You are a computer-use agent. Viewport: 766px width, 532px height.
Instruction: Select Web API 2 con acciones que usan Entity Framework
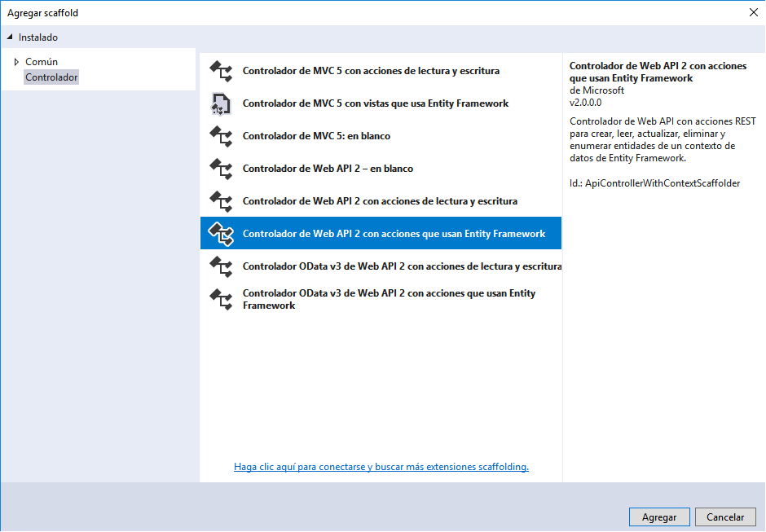tap(381, 234)
